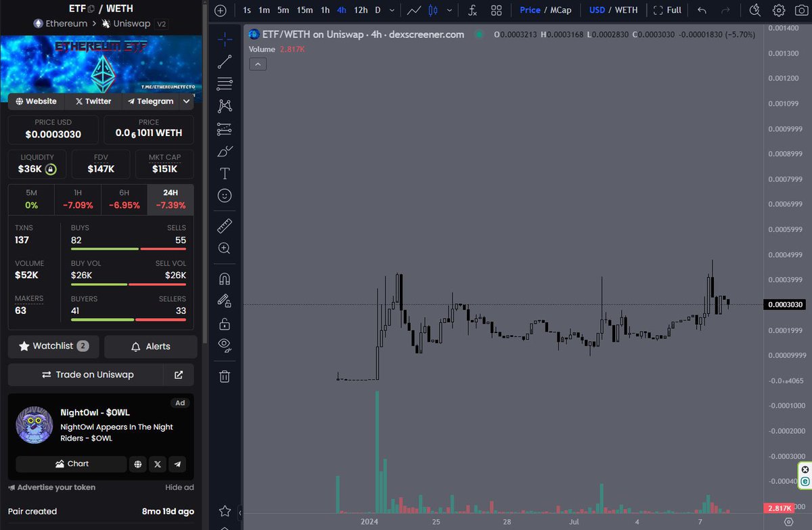The image size is (812, 530).
Task: Select the ruler measure tool
Action: click(x=225, y=225)
